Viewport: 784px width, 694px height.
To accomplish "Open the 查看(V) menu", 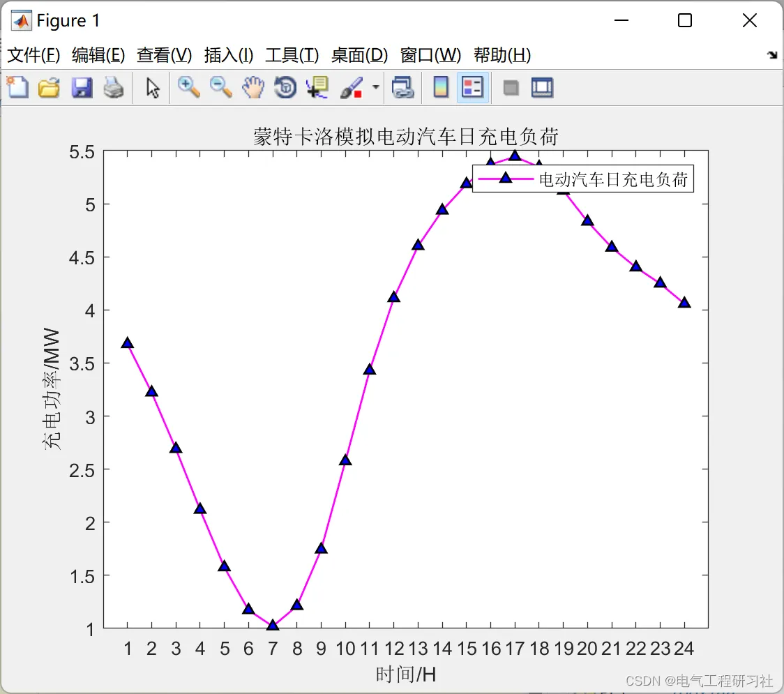I will point(165,55).
